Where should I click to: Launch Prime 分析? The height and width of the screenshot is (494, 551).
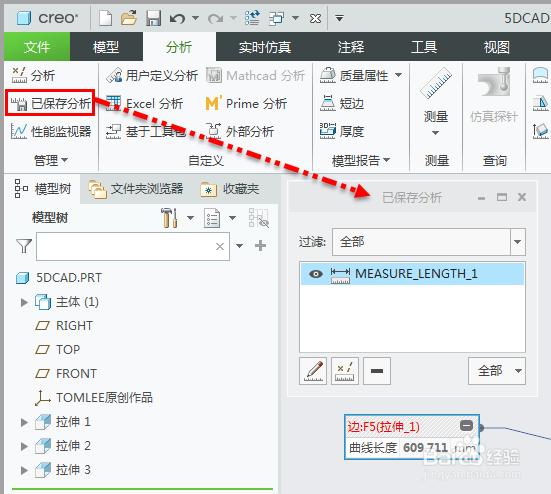(x=246, y=103)
